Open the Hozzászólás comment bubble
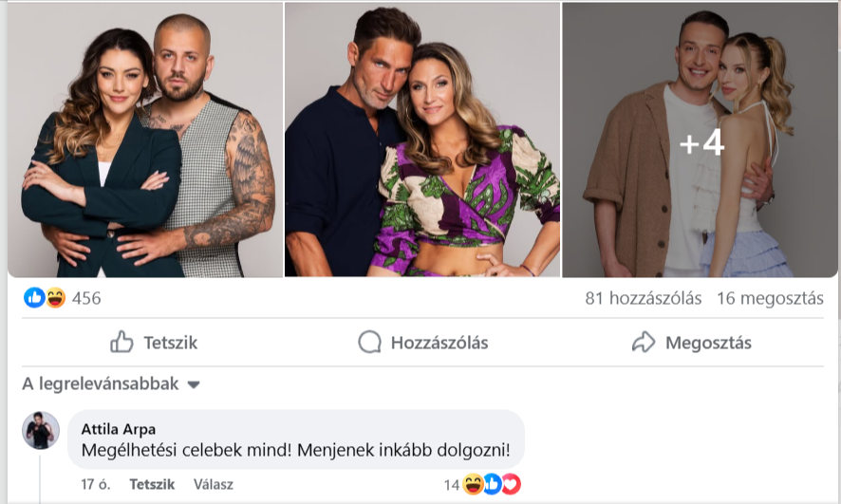Image resolution: width=841 pixels, height=504 pixels. pyautogui.click(x=422, y=343)
